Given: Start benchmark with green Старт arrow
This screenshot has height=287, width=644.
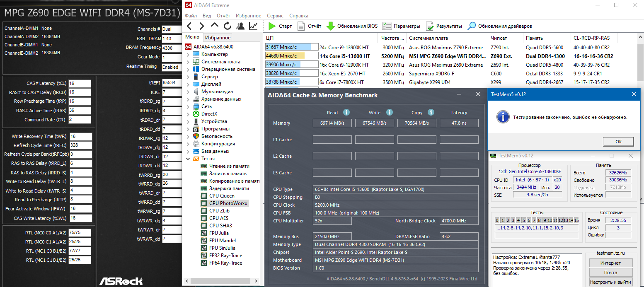Looking at the screenshot, I should 280,26.
